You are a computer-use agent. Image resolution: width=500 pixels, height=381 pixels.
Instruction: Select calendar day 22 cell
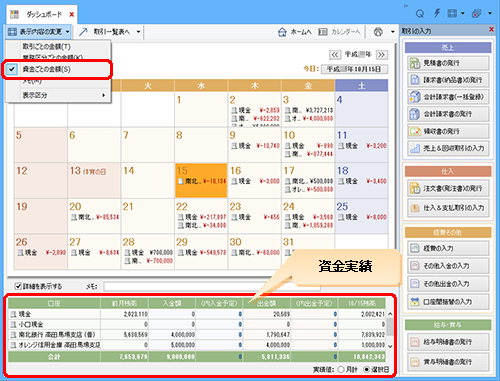point(201,216)
